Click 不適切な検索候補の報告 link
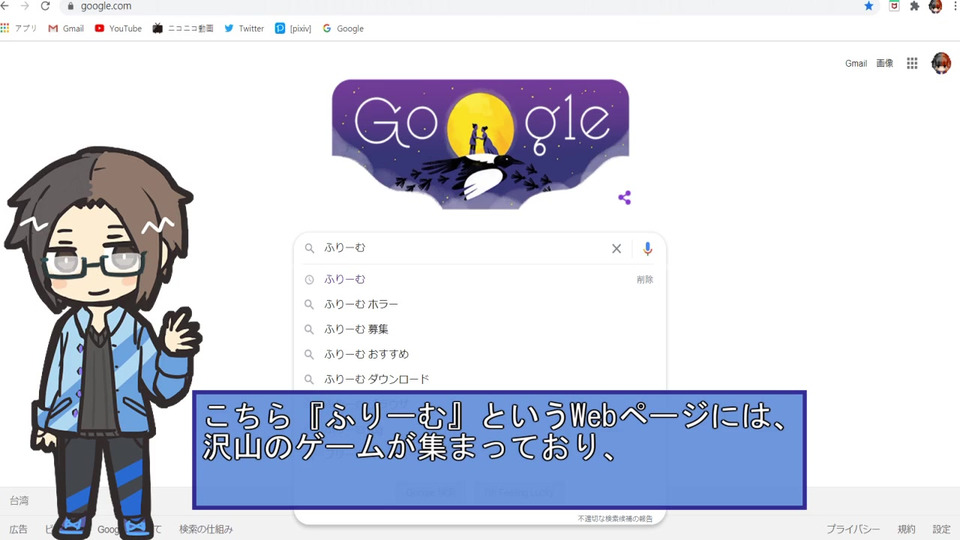This screenshot has width=960, height=540. [615, 519]
